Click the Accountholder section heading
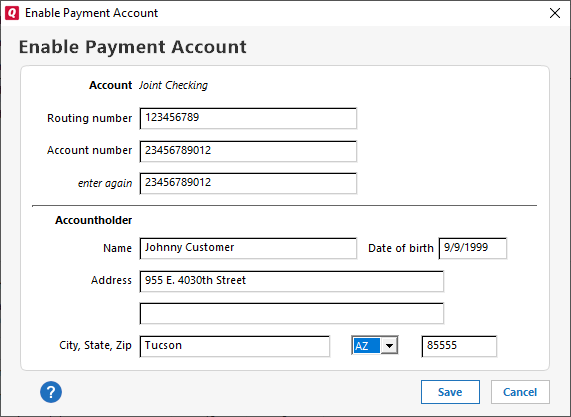571x417 pixels. (94, 220)
